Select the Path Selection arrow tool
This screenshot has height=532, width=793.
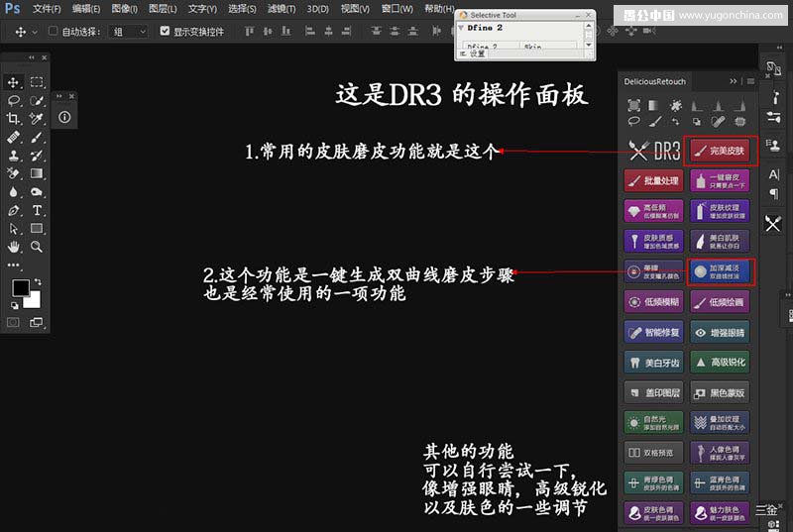pos(14,229)
